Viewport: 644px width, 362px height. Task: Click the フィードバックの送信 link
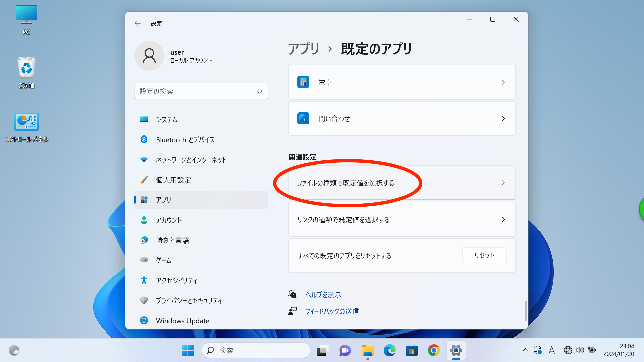coord(331,311)
